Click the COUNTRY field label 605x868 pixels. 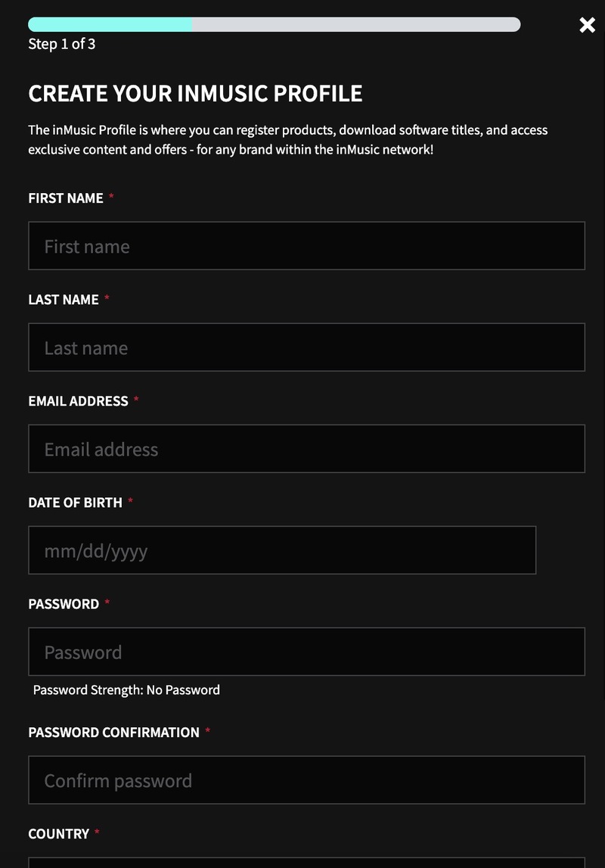[59, 834]
